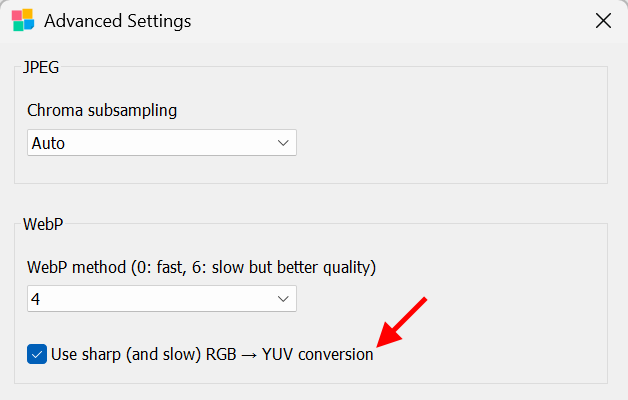The width and height of the screenshot is (628, 400).
Task: Click the JPEG group heading
Action: coord(41,67)
